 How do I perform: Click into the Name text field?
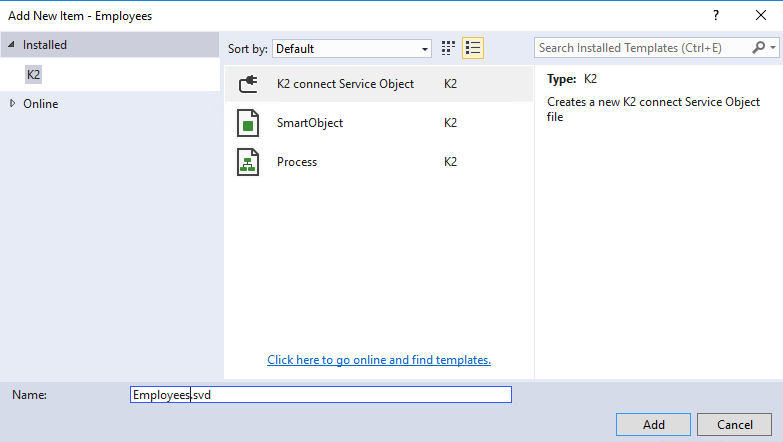click(321, 395)
